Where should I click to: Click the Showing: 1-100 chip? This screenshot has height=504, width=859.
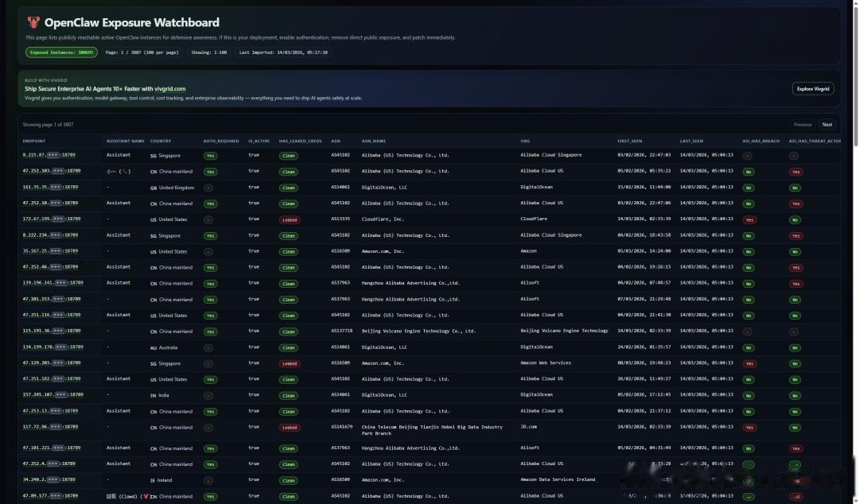pyautogui.click(x=208, y=52)
